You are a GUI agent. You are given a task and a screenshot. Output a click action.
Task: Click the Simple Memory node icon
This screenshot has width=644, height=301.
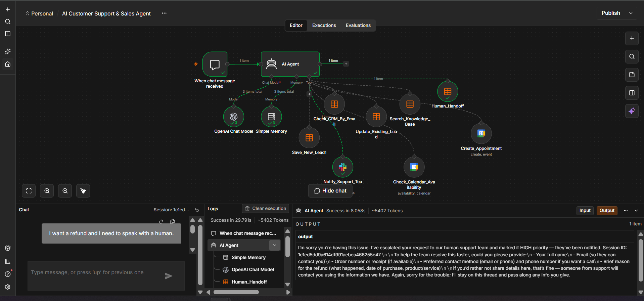coord(271,117)
